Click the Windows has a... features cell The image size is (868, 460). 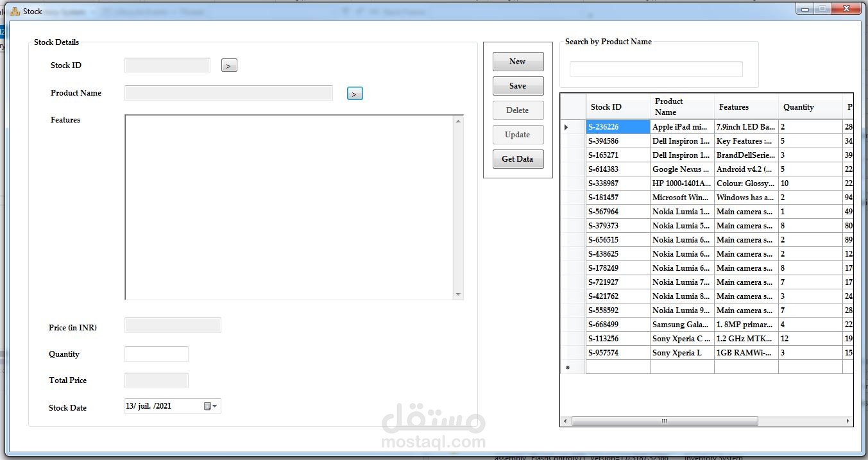[x=746, y=198]
